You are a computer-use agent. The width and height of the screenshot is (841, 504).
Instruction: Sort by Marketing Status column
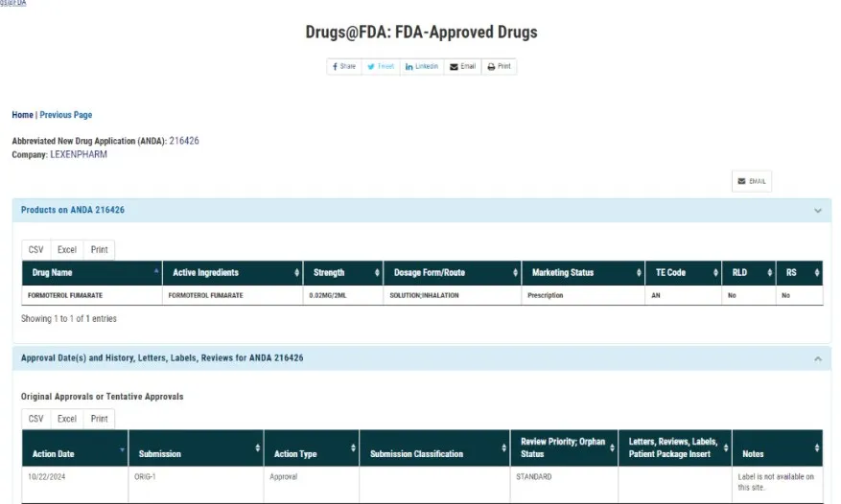coord(581,273)
